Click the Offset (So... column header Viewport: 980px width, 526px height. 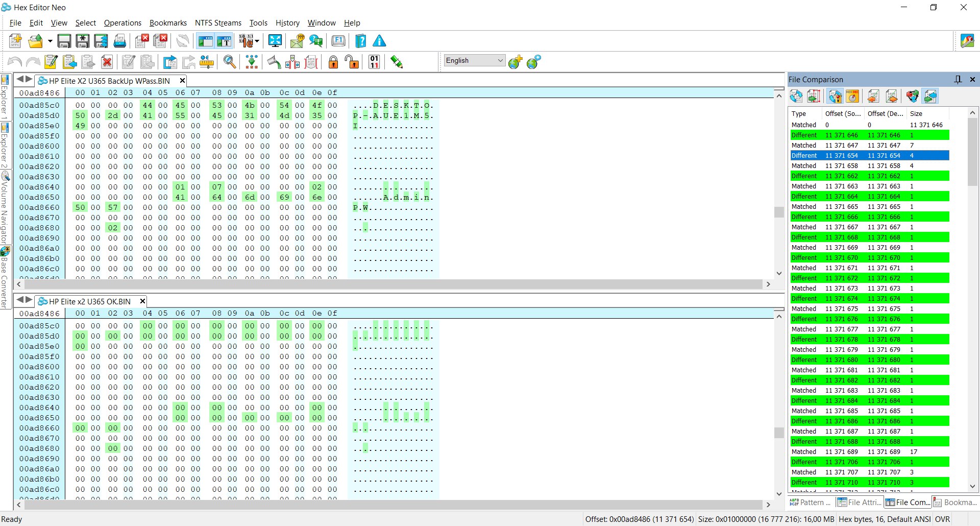point(843,113)
